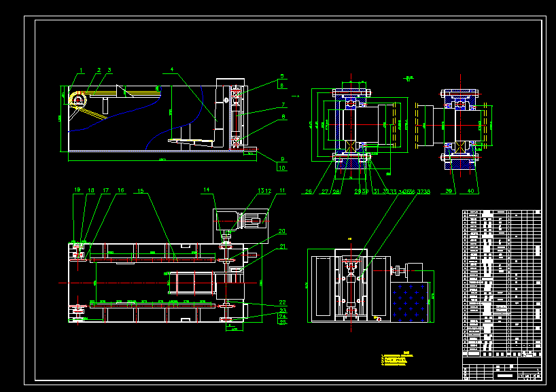Click the boxed callout number 25
The width and height of the screenshot is (556, 392).
[282, 322]
